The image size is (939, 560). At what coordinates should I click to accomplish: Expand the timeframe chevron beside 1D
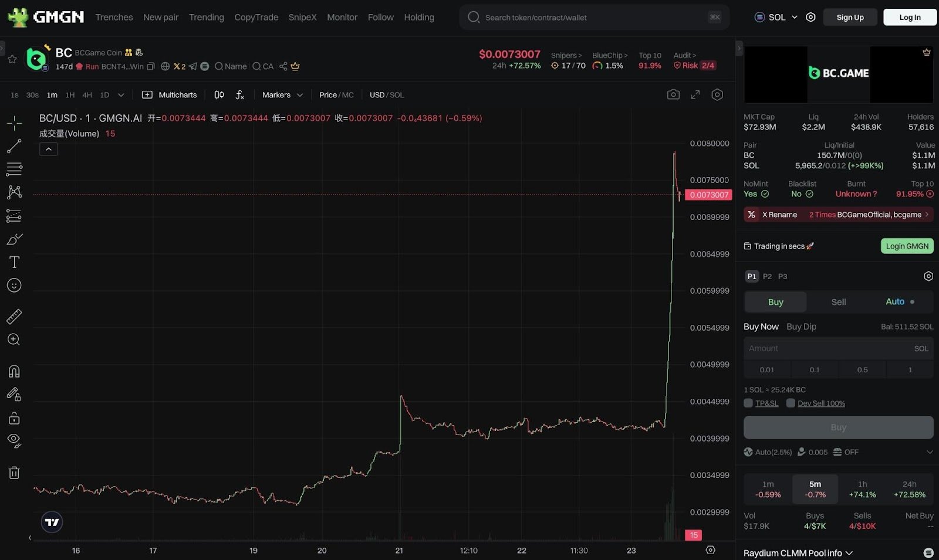click(x=121, y=94)
